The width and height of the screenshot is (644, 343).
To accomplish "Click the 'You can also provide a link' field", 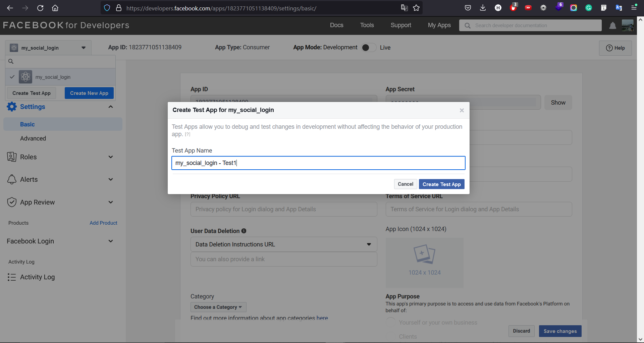I will tap(284, 259).
